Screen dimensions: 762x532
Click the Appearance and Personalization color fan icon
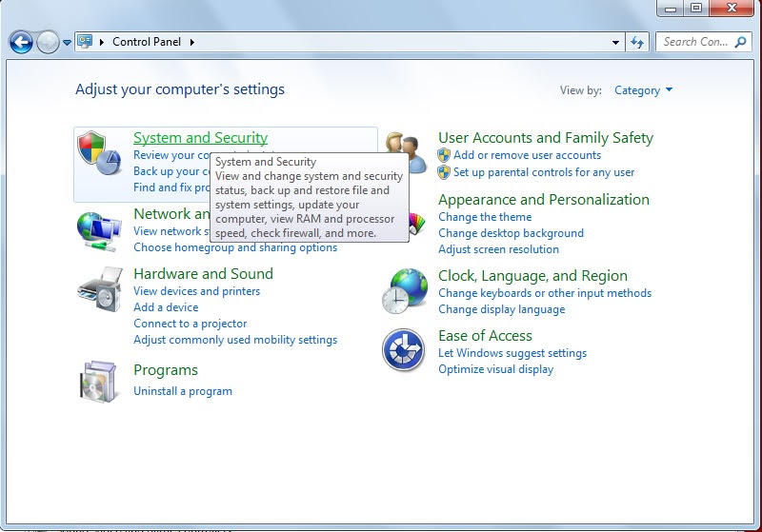(x=417, y=224)
